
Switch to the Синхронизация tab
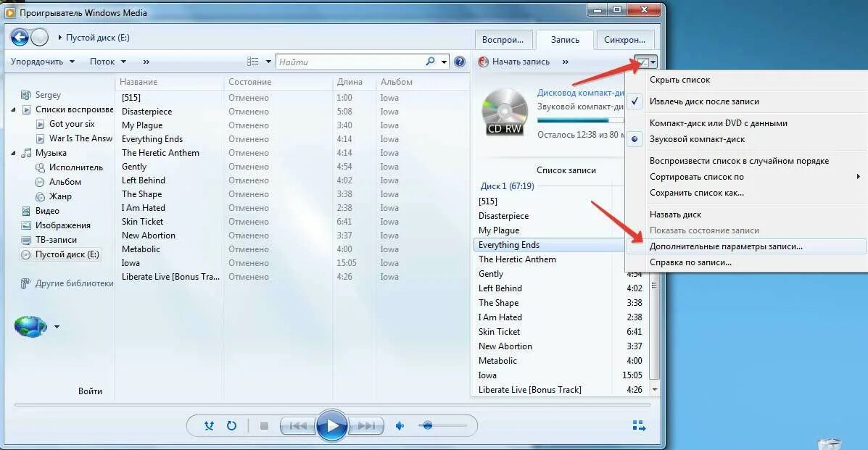(x=624, y=40)
